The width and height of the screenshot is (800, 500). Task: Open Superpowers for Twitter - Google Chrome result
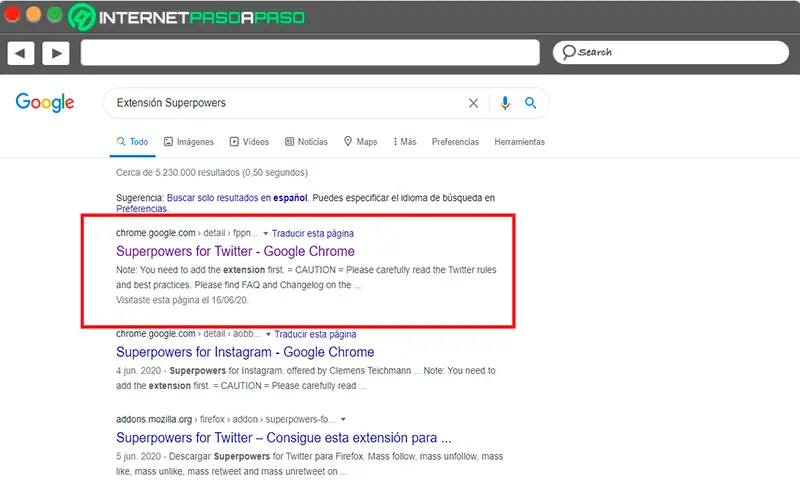tap(235, 251)
